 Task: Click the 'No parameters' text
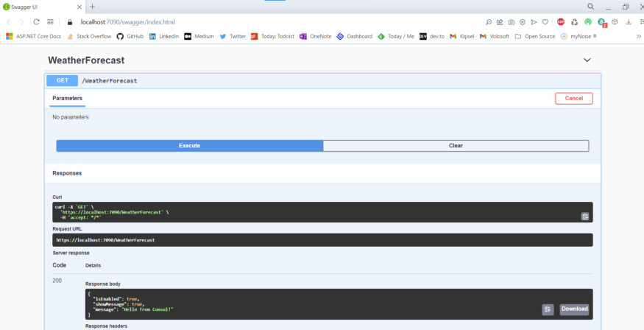coord(71,118)
